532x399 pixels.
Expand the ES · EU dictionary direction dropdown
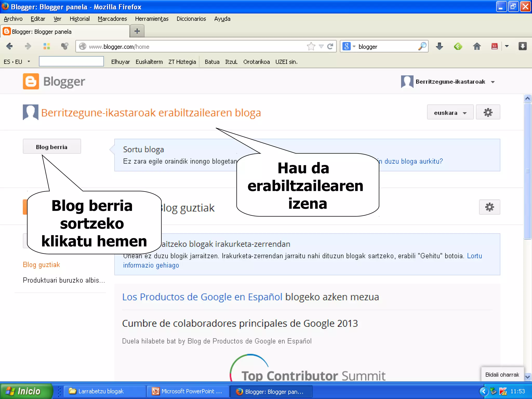click(29, 62)
